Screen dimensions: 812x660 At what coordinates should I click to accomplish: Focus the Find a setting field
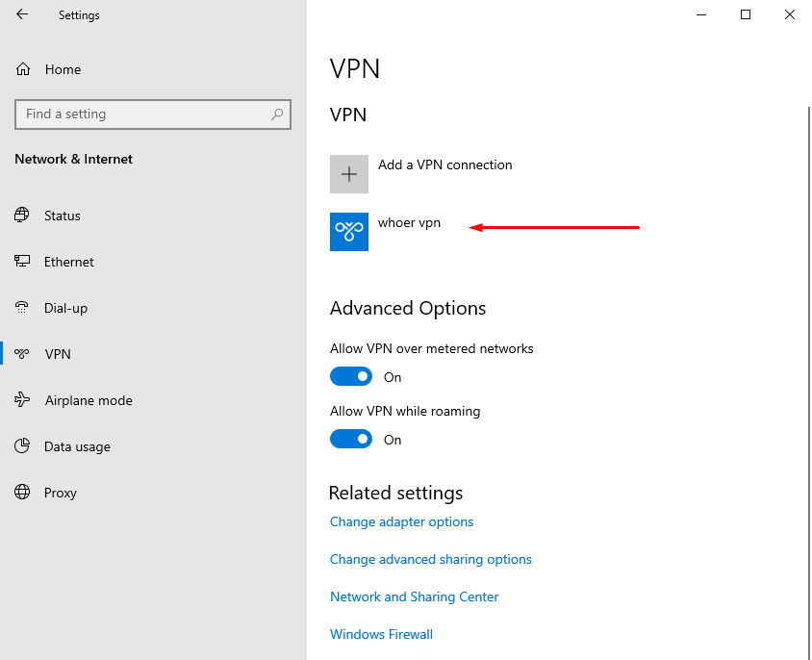153,114
